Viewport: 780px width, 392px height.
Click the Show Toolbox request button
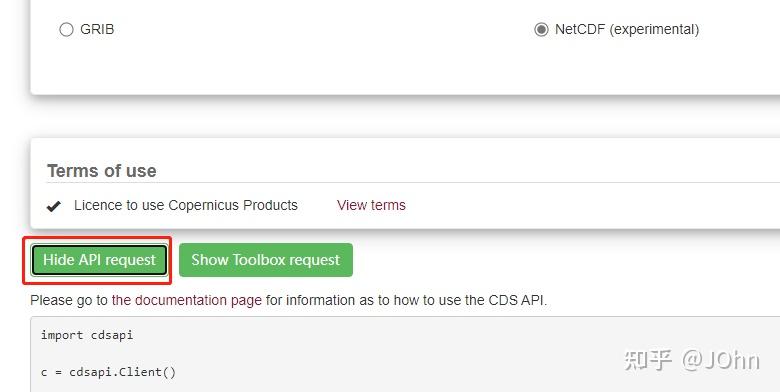pos(266,260)
